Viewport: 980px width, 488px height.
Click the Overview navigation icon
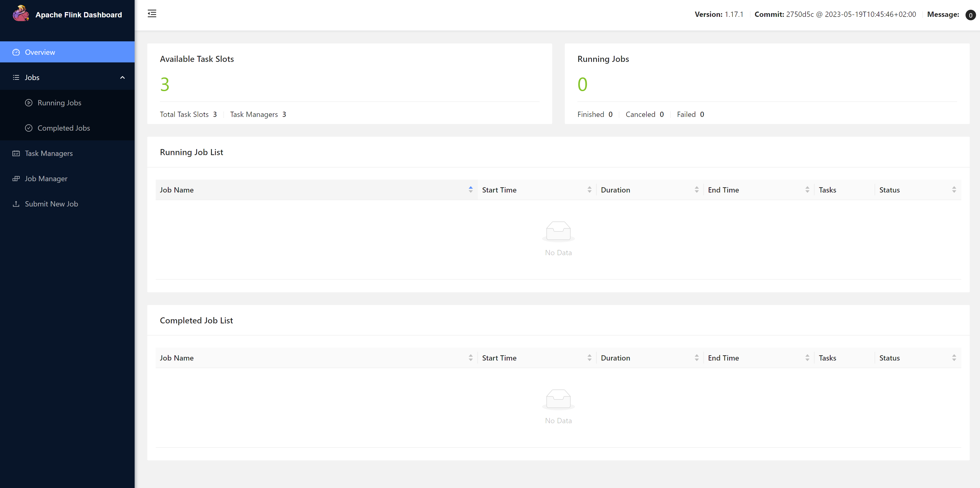coord(16,51)
